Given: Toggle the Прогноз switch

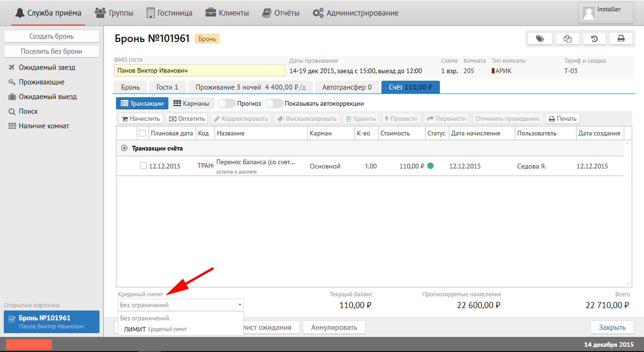Looking at the screenshot, I should (226, 103).
